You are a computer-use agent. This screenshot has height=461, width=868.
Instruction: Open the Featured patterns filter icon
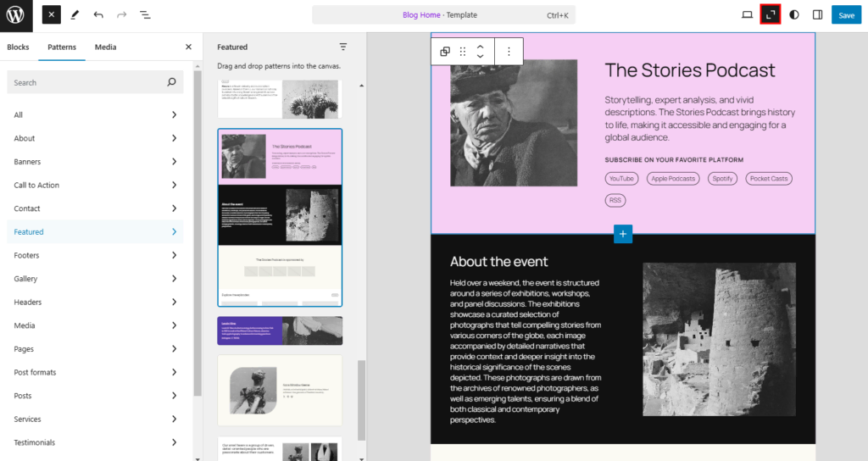(343, 47)
